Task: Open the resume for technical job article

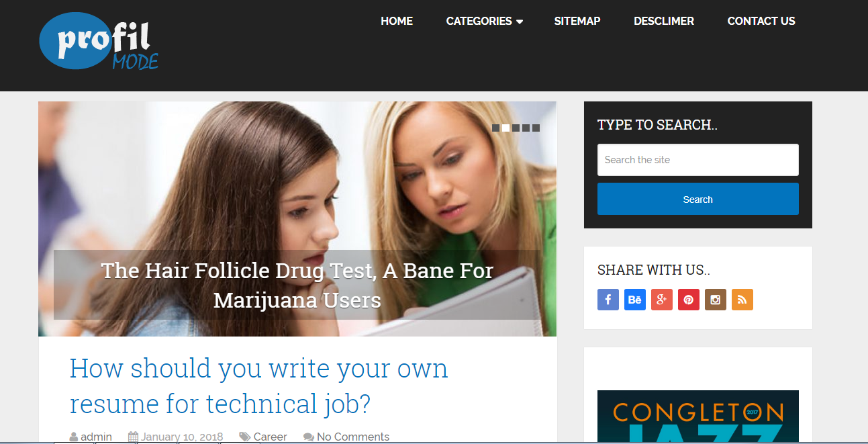Action: (x=258, y=386)
